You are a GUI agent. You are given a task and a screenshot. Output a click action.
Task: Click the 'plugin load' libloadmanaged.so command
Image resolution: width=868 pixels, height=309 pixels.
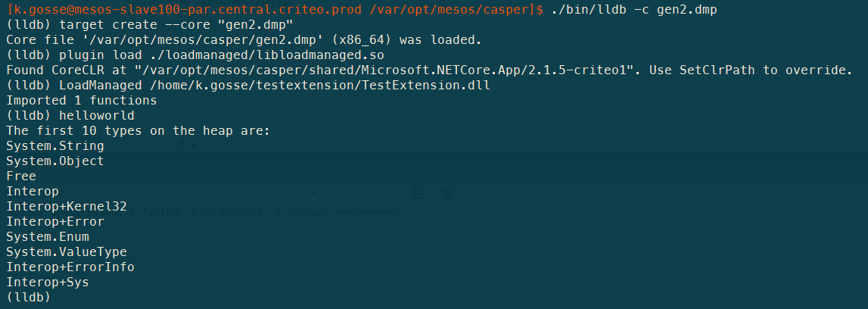click(x=194, y=55)
